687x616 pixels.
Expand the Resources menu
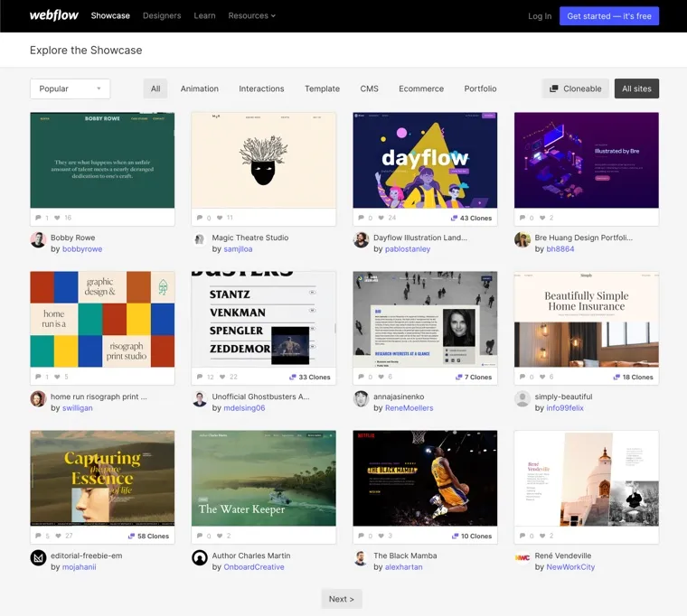pyautogui.click(x=251, y=15)
